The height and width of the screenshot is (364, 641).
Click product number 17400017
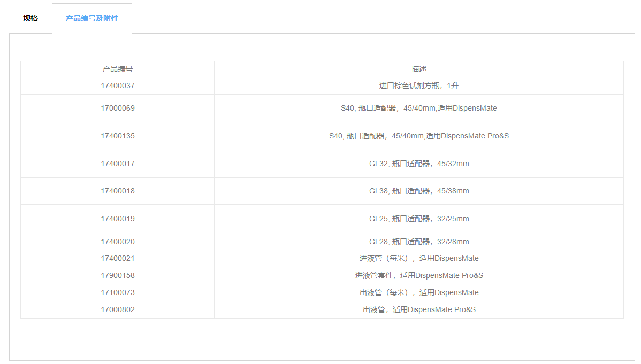(x=118, y=164)
